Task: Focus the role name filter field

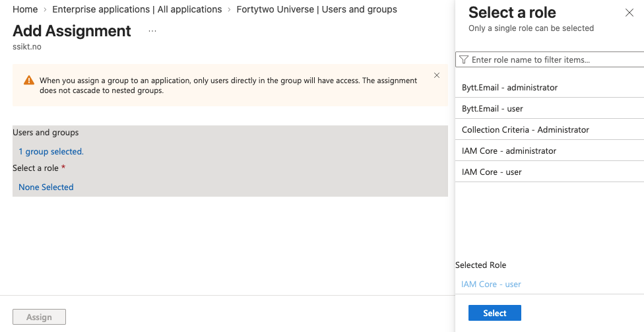Action: tap(550, 59)
